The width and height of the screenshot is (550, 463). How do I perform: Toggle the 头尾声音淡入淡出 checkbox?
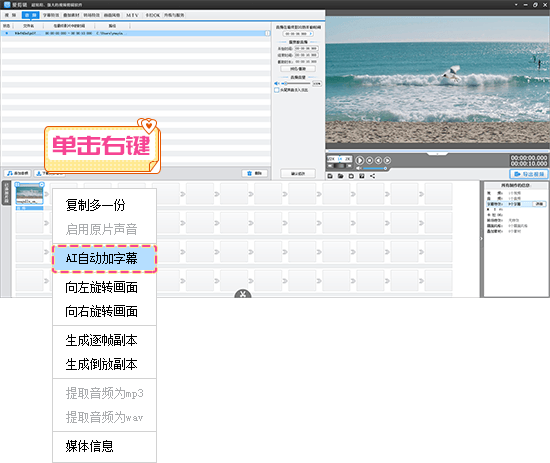(277, 90)
